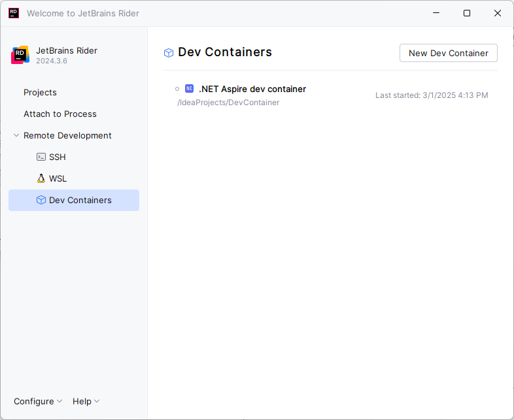
Task: Open .NET Aspire dev container entry
Action: tap(330, 95)
